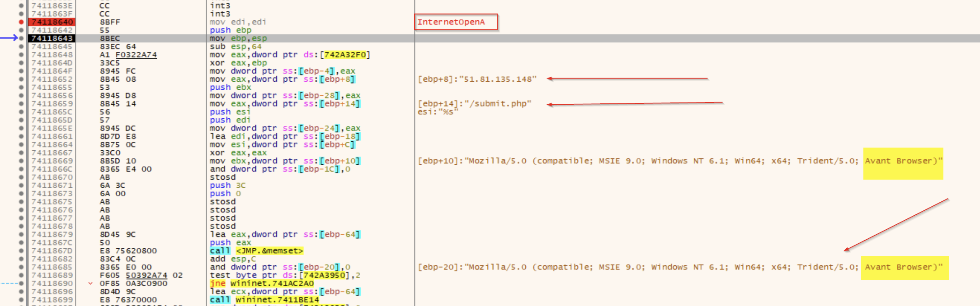Click the "push ebx" instruction
The width and height of the screenshot is (980, 306).
click(x=231, y=87)
